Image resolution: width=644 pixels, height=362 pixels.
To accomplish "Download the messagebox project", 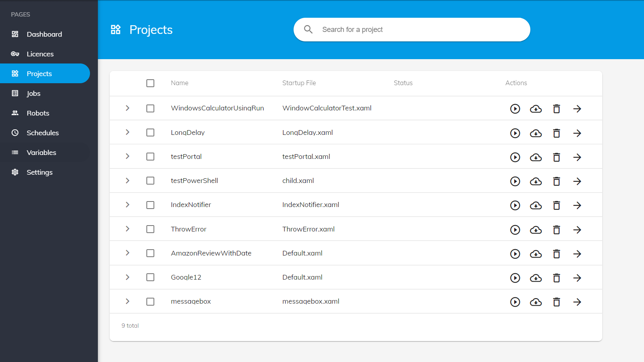I will pos(536,302).
